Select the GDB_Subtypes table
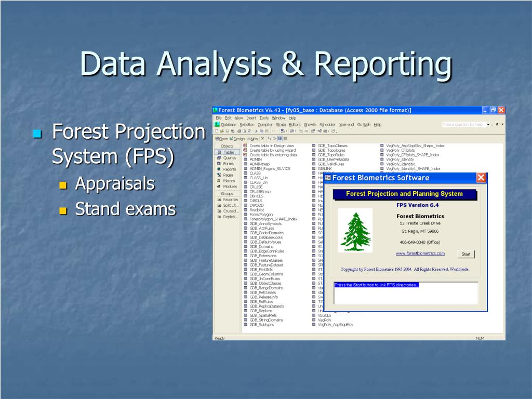532x399 pixels. tap(259, 325)
